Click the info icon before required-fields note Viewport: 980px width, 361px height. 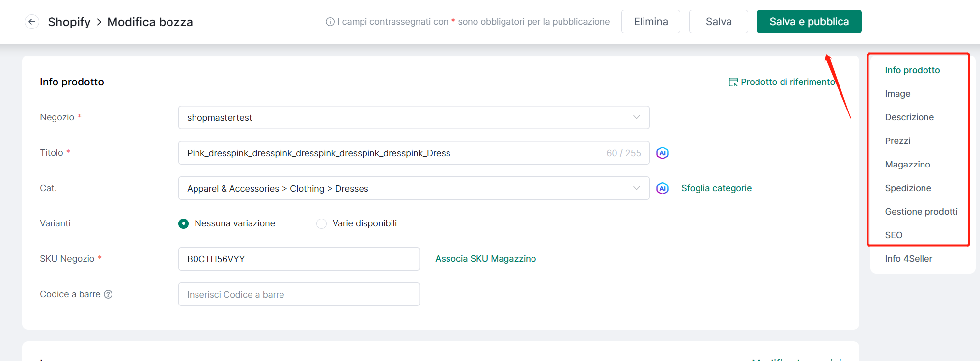tap(330, 22)
